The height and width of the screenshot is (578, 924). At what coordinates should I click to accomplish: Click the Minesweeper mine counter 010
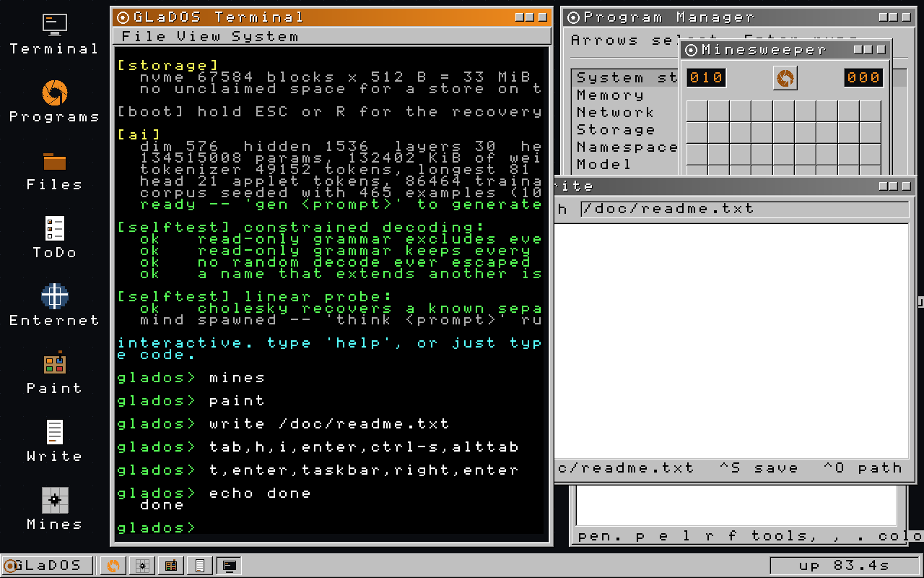coord(706,78)
